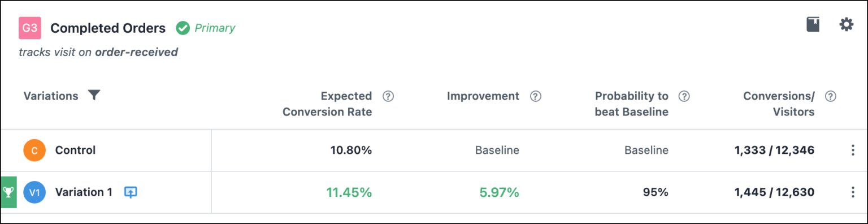
Task: Select the blue V1 avatar circle
Action: (34, 192)
